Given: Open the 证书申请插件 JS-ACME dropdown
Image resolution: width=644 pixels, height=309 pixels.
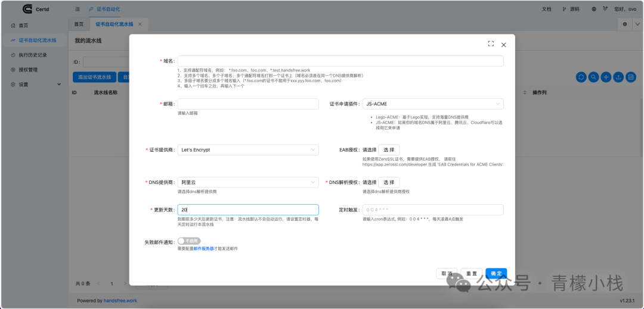Looking at the screenshot, I should (x=433, y=104).
